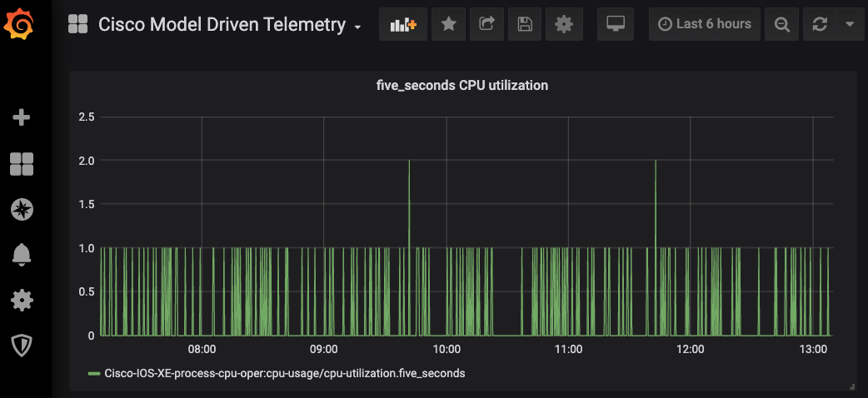Zoom out the time range
Viewport: 868px width, 398px height.
[x=781, y=25]
